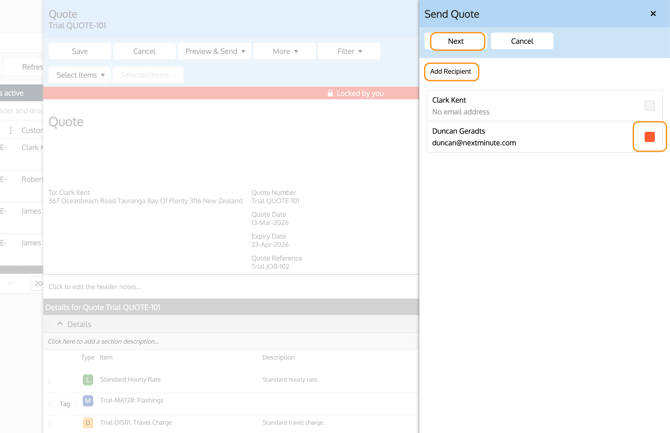Click Add Recipient button
Screen dimensions: 670x433
coord(451,71)
